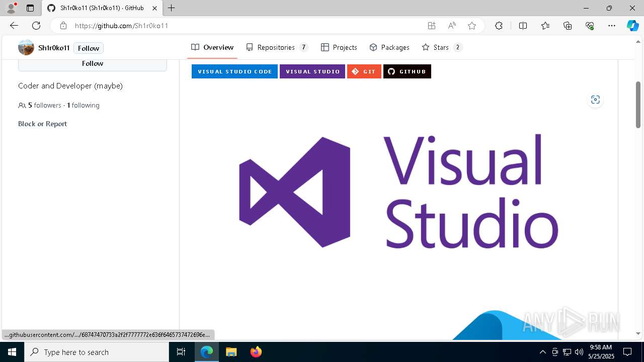Open the Edge profile icon
The height and width of the screenshot is (362, 644).
pos(11,8)
